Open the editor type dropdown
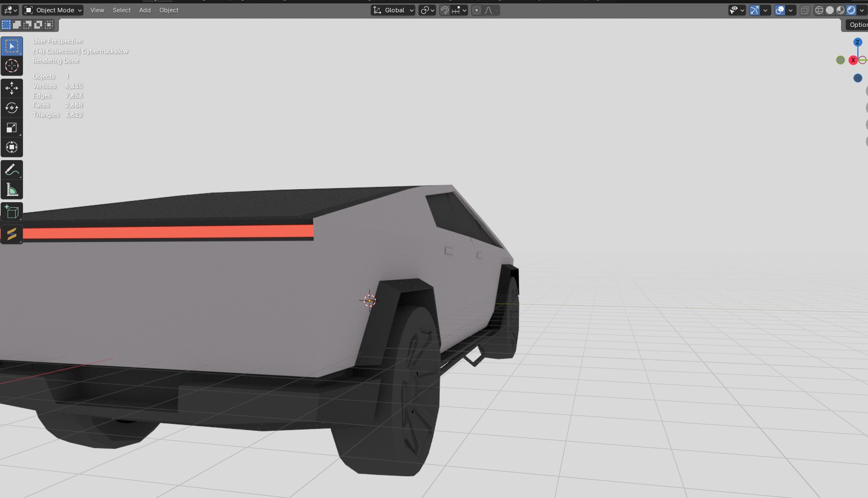This screenshot has height=498, width=868. pyautogui.click(x=10, y=10)
